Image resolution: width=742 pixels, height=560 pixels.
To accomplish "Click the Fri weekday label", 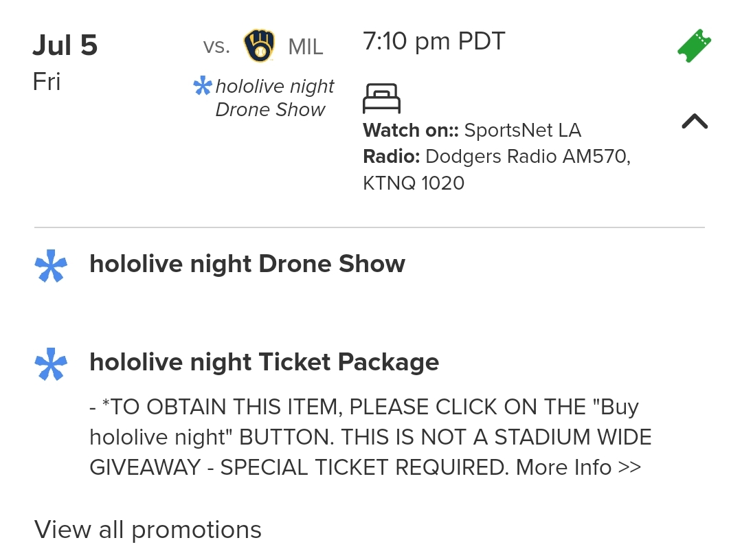I will 47,82.
